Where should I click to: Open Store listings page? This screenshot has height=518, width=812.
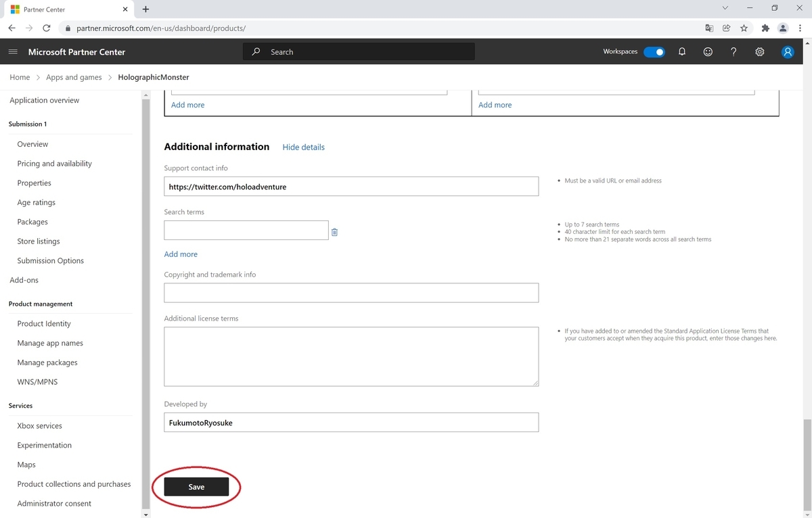[39, 241]
